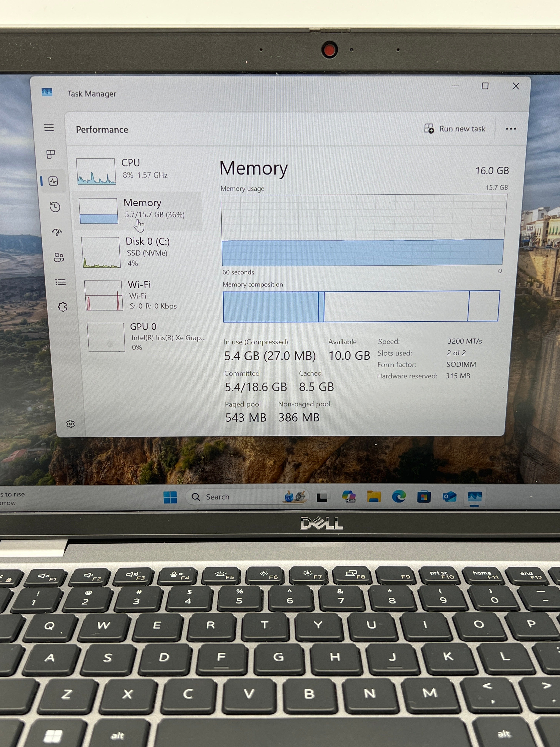This screenshot has width=560, height=747.
Task: Click the '543 MB' paged pool value
Action: 246,417
